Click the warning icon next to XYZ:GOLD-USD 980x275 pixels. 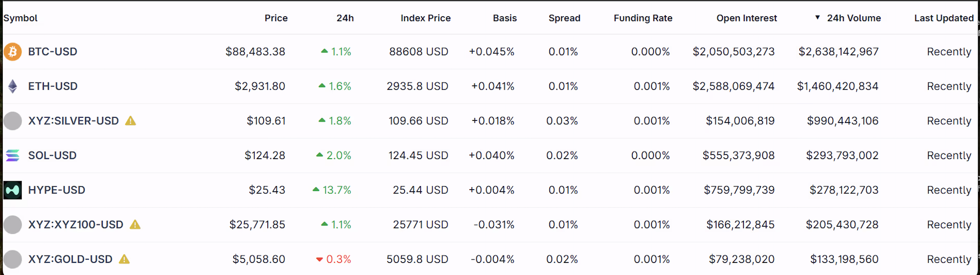click(x=124, y=259)
